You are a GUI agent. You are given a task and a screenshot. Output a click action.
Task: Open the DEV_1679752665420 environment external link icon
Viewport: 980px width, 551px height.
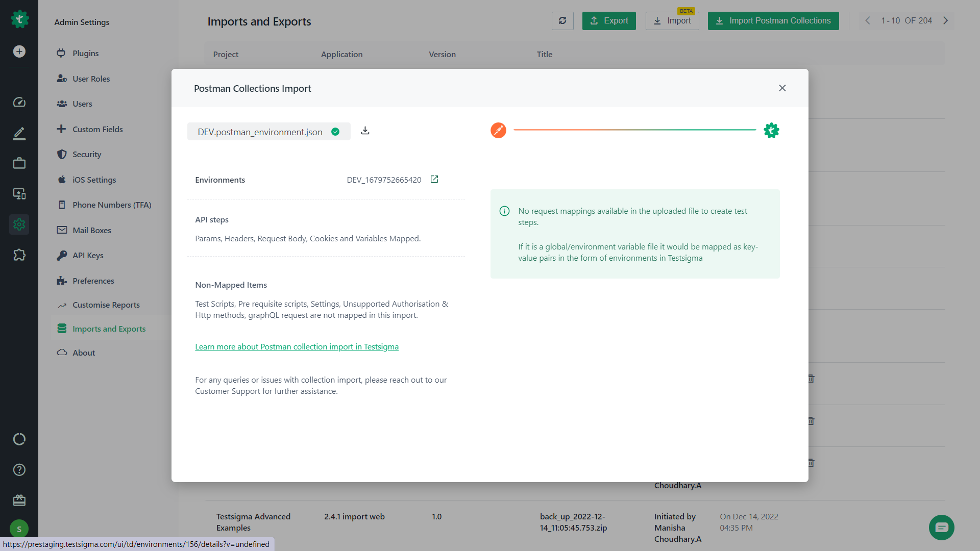(x=434, y=179)
